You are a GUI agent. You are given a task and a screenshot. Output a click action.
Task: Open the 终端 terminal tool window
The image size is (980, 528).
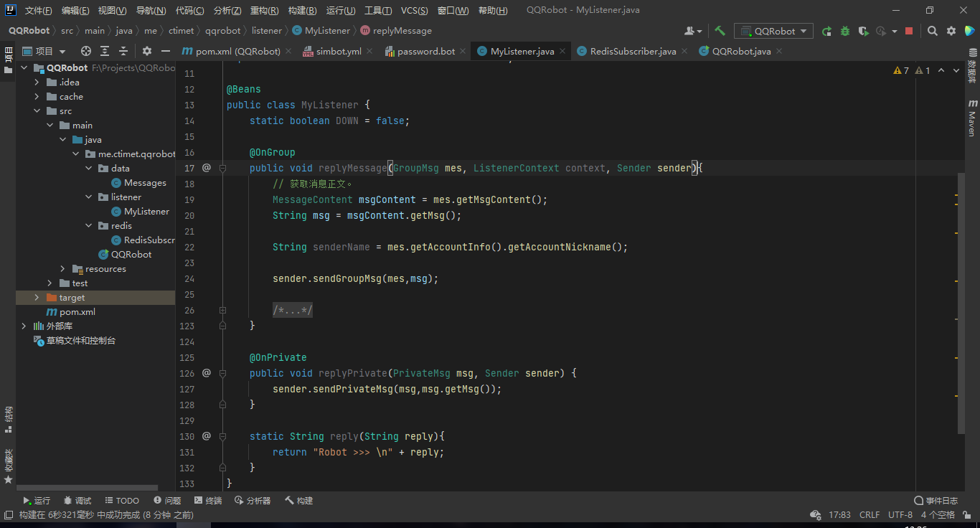(x=208, y=500)
